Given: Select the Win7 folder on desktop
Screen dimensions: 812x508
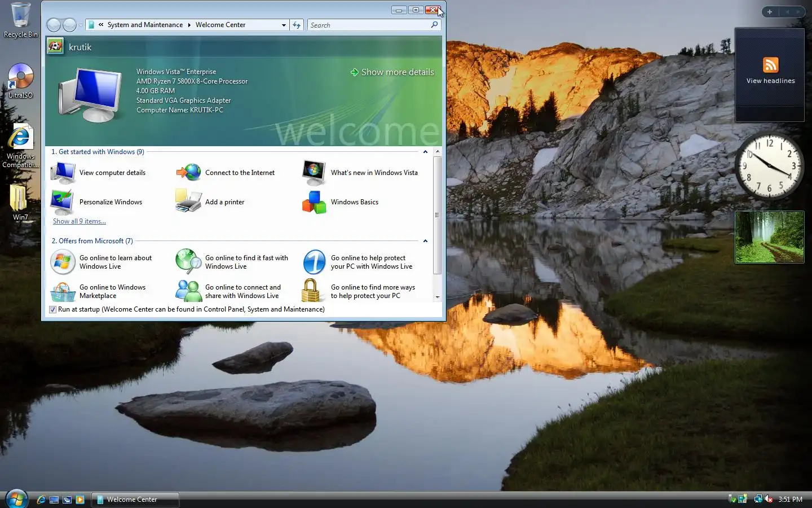Looking at the screenshot, I should click(20, 202).
